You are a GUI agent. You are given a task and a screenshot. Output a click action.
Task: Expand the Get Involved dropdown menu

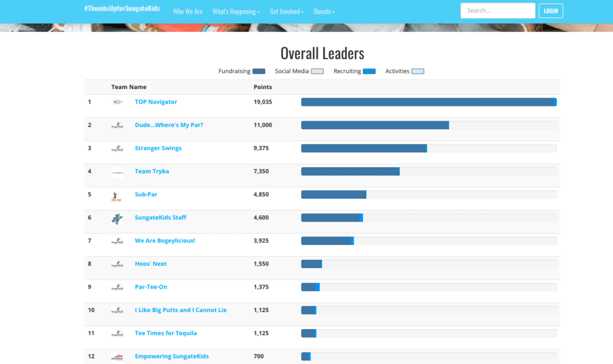pyautogui.click(x=287, y=12)
